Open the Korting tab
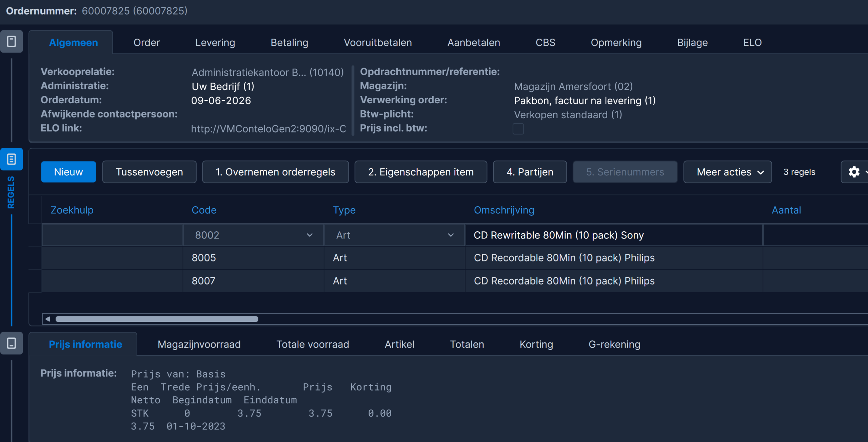This screenshot has height=442, width=868. pos(536,344)
